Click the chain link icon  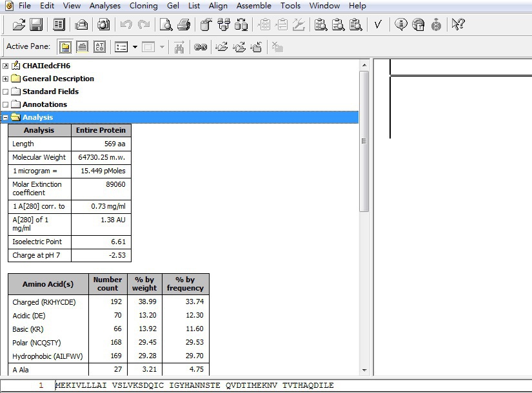201,47
